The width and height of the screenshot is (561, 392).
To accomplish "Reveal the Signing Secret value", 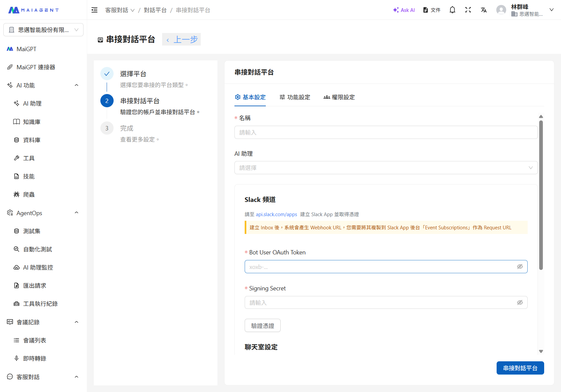I will coord(520,303).
